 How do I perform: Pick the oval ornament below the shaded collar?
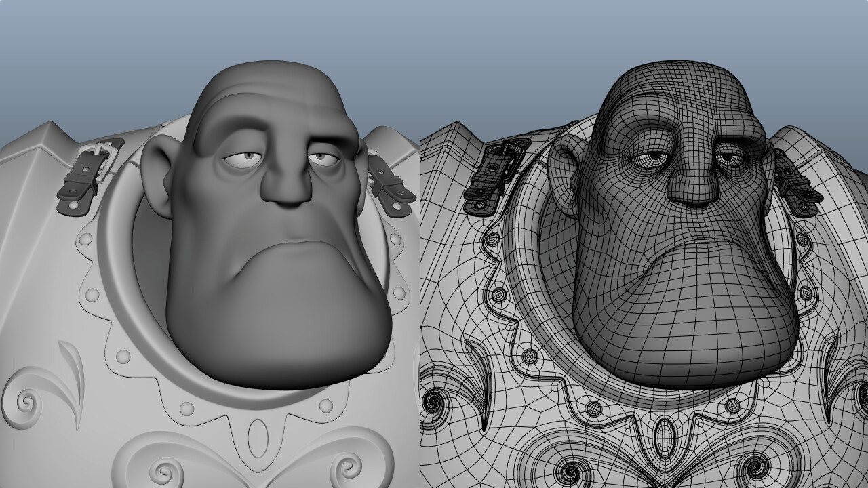coord(258,437)
